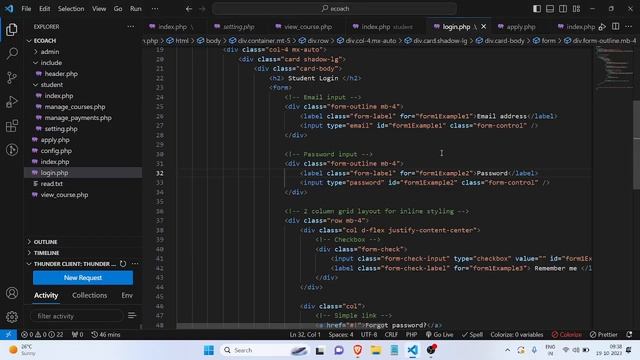Open the filter activity options menu icon
This screenshot has width=640, height=360.
(132, 316)
